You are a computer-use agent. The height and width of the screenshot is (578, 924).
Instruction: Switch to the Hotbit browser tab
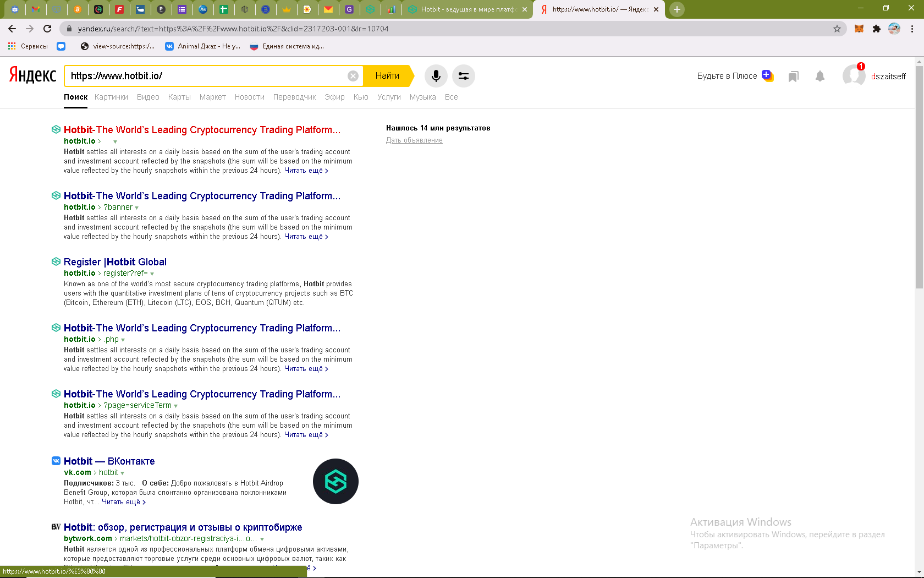(x=468, y=9)
